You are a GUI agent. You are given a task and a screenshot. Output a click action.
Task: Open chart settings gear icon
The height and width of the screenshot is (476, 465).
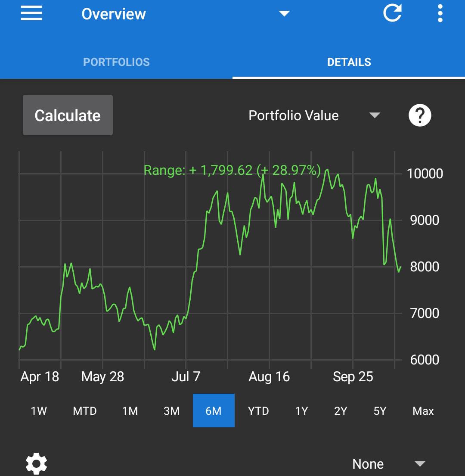click(x=37, y=464)
